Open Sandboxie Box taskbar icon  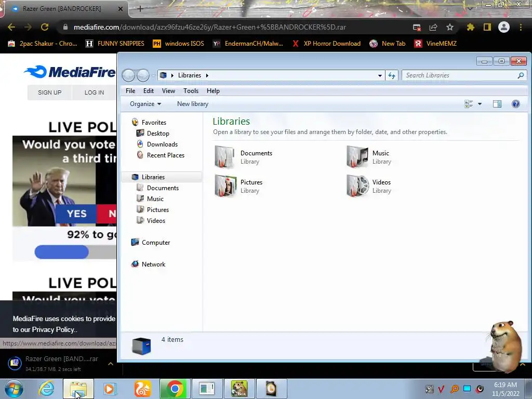pyautogui.click(x=239, y=389)
